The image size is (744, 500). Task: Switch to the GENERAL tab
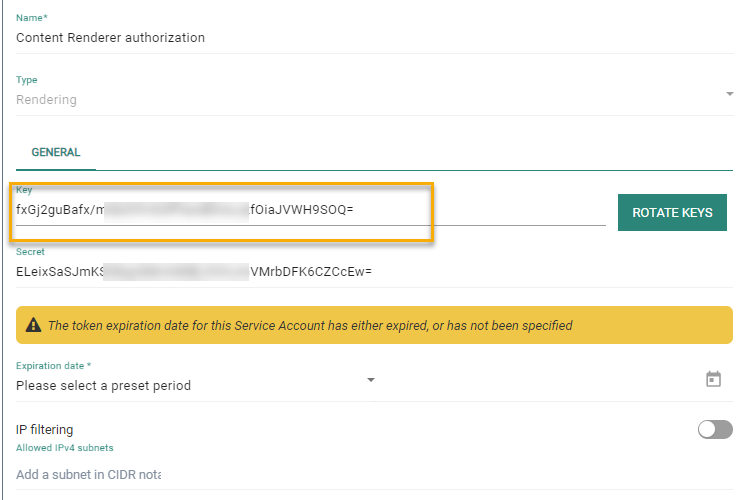pyautogui.click(x=56, y=152)
